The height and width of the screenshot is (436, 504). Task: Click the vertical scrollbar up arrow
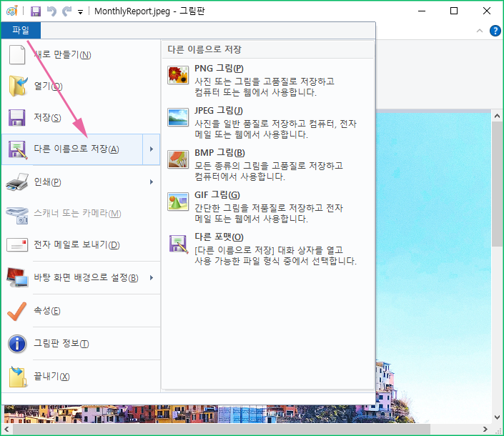pyautogui.click(x=497, y=116)
